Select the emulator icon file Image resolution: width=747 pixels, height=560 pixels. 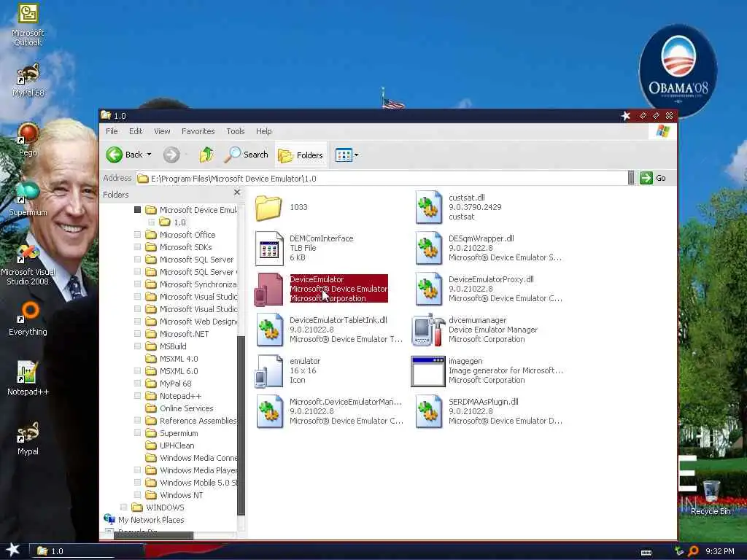268,370
